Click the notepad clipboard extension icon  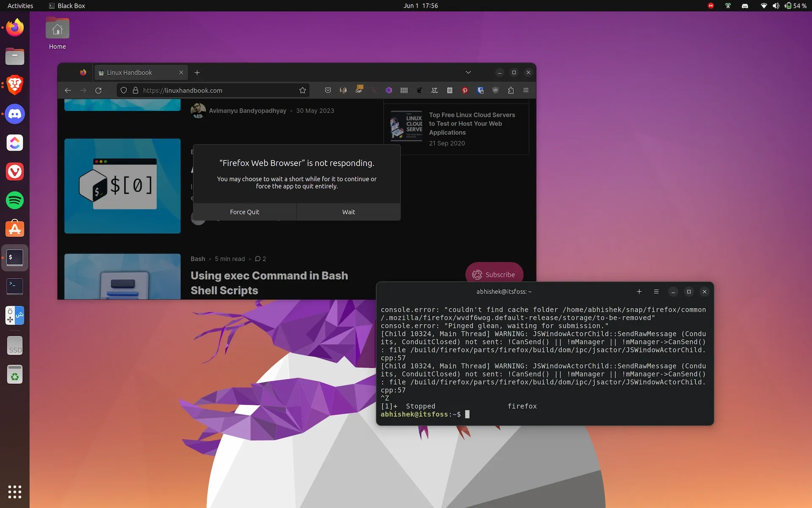point(450,90)
